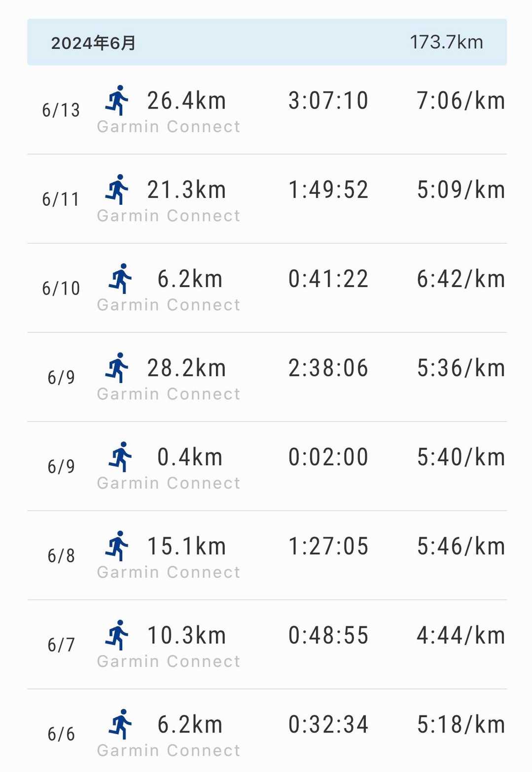Click Garmin Connect under the 0.4km run

click(169, 483)
